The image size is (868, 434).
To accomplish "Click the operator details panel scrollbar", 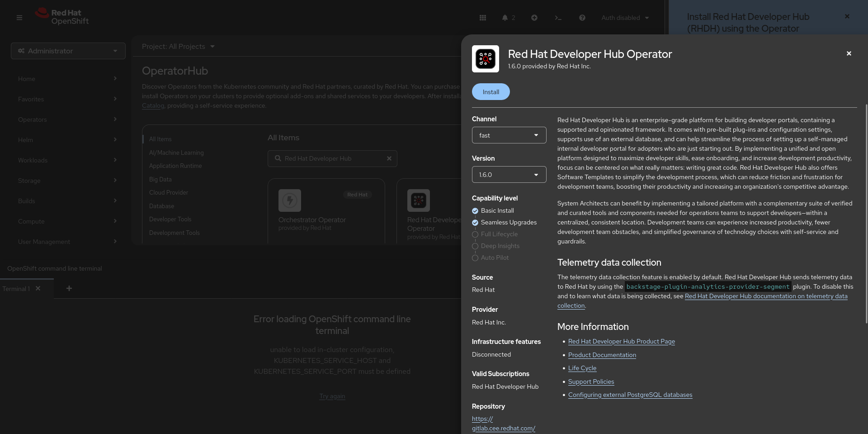I will click(866, 214).
